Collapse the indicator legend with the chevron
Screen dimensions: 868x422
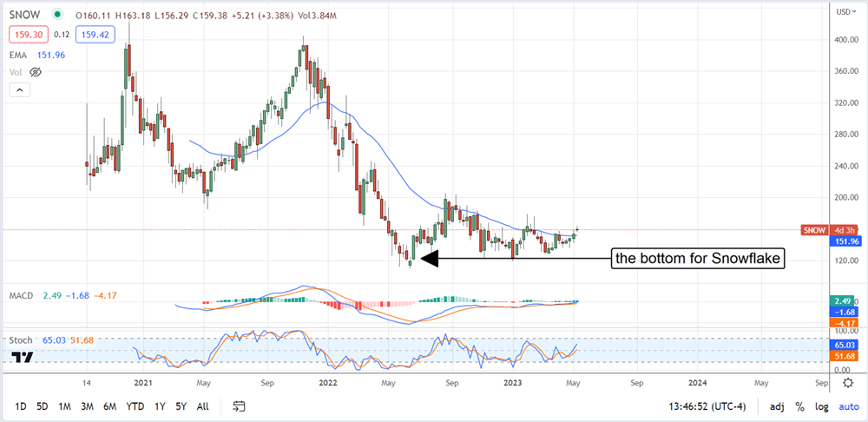point(19,89)
